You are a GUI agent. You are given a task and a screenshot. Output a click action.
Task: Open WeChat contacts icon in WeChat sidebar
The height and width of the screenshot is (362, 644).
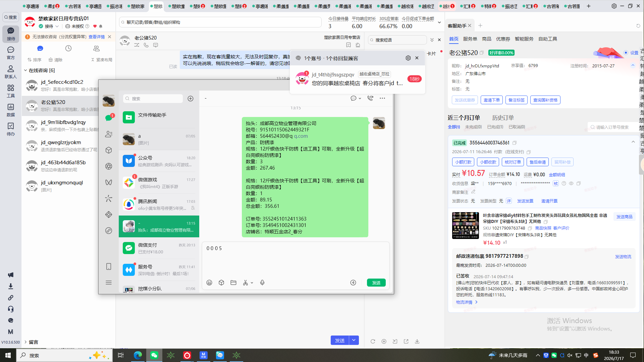pos(109,134)
